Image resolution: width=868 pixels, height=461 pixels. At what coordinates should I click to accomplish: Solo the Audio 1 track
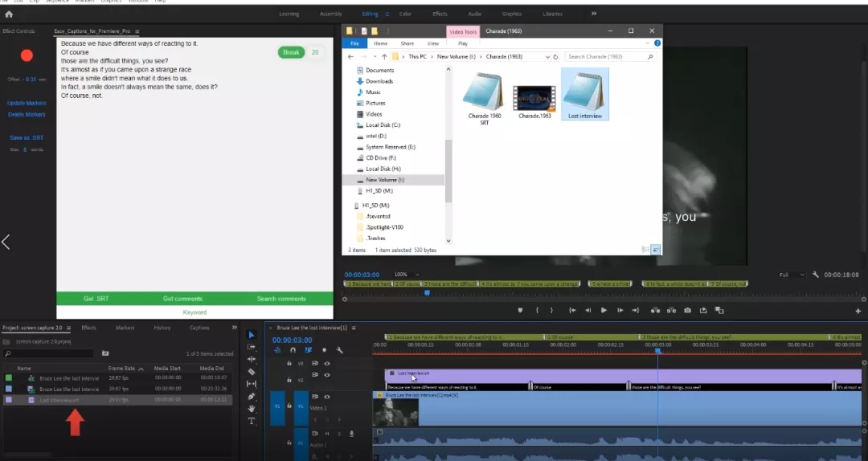click(339, 434)
